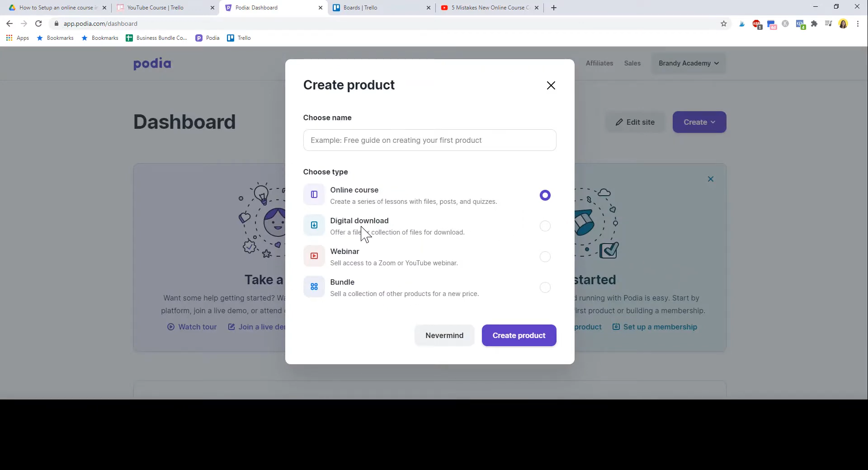This screenshot has width=868, height=470.
Task: Click the Online course type icon
Action: coord(314,195)
